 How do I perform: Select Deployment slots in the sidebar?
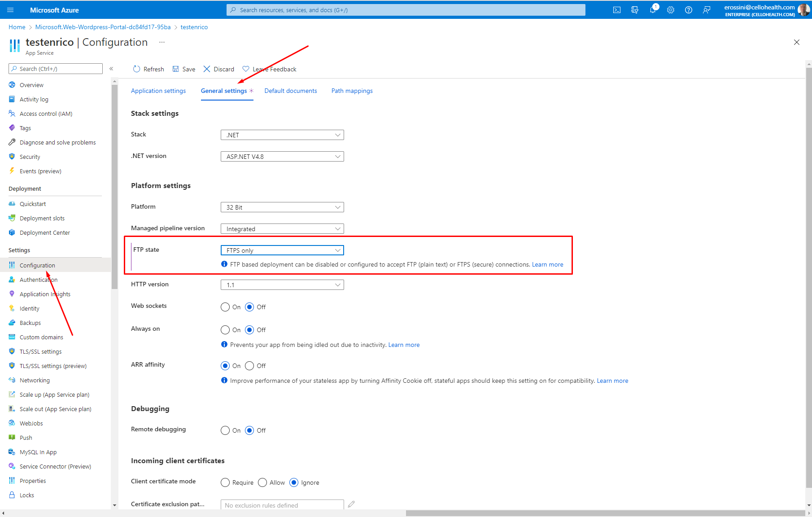[x=42, y=218]
